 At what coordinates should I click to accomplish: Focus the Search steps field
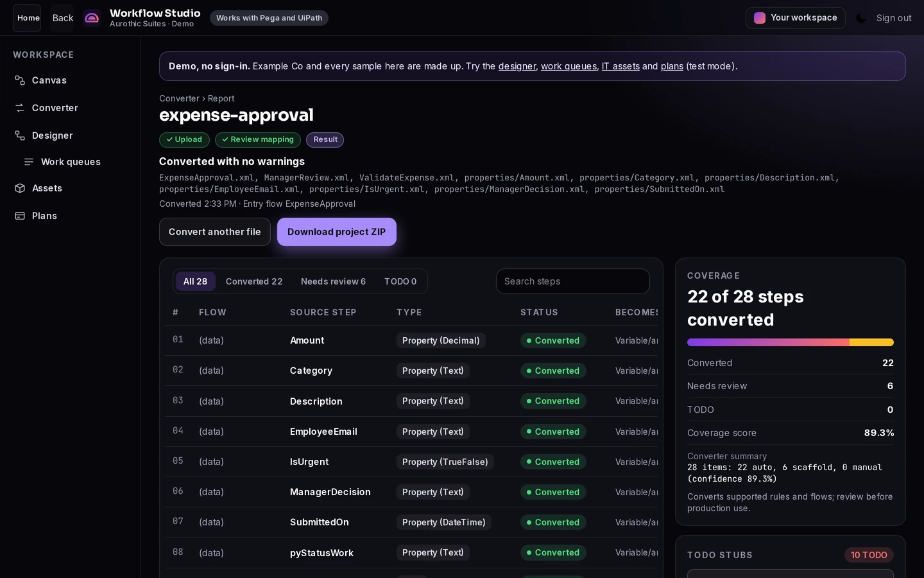[x=573, y=281]
